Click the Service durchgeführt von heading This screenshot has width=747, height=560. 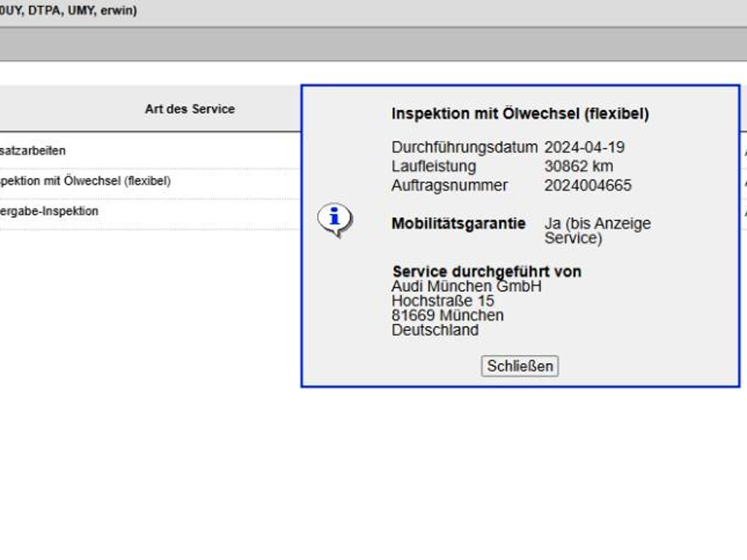[x=487, y=271]
